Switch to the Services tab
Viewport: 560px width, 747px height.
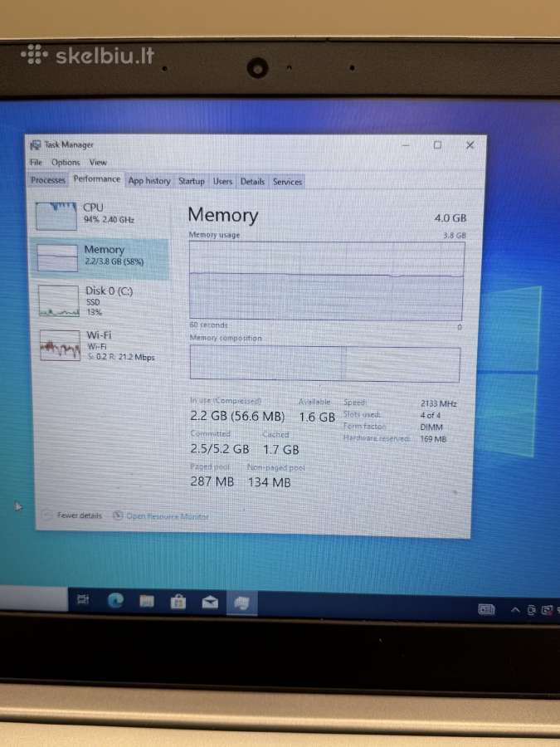coord(287,182)
